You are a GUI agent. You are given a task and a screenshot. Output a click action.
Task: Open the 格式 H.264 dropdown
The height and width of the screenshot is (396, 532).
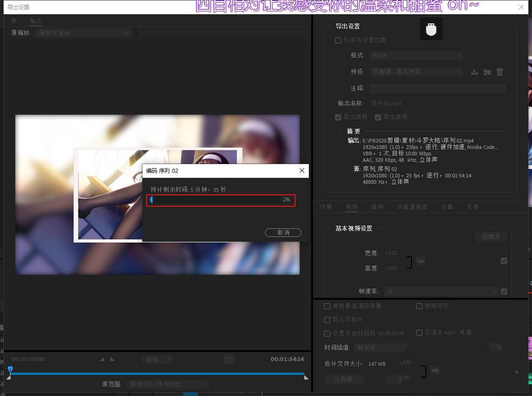(x=416, y=55)
